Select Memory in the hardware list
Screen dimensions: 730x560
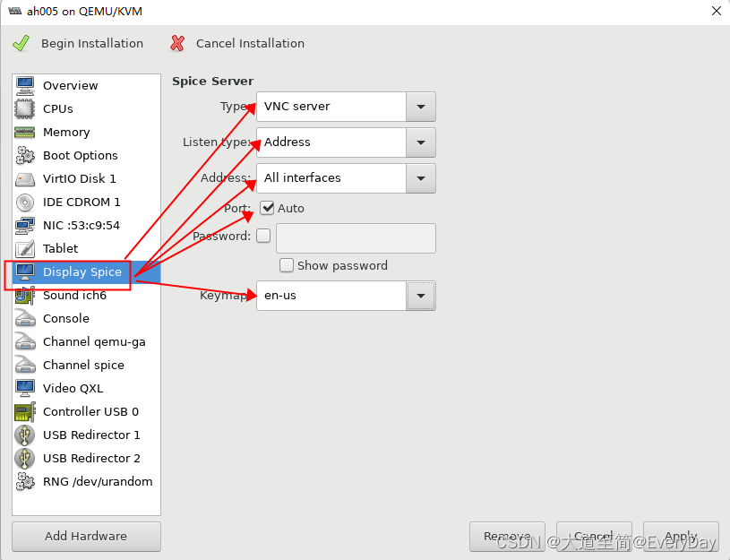87,133
